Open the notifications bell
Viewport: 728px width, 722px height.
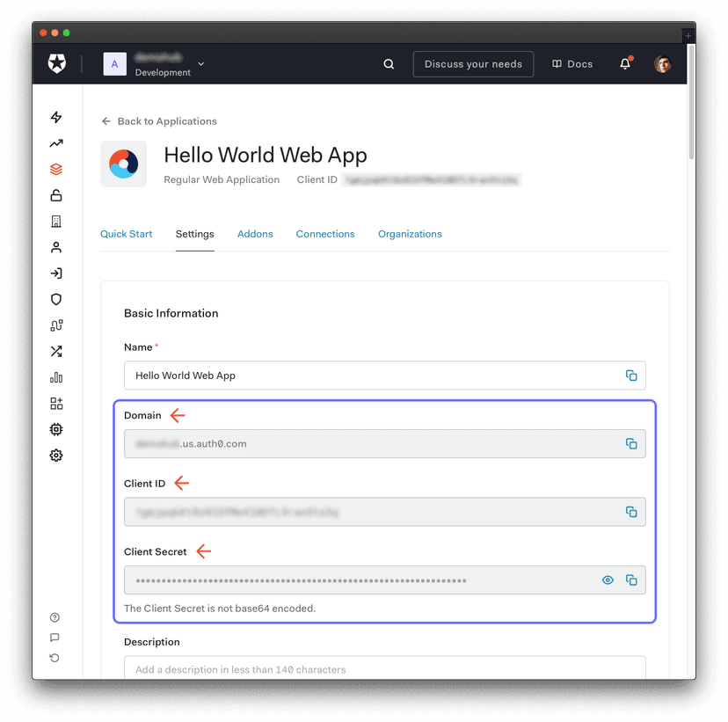624,63
